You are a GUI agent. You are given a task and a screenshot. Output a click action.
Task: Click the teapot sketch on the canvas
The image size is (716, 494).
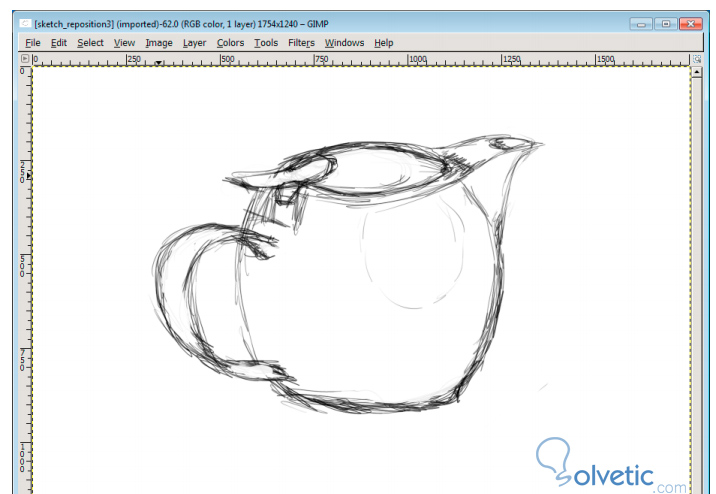[347, 274]
